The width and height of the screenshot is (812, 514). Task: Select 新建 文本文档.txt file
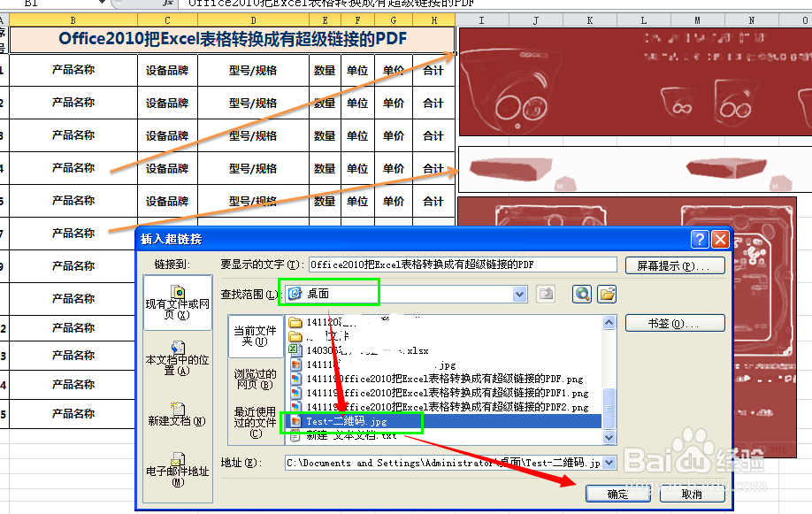(352, 436)
